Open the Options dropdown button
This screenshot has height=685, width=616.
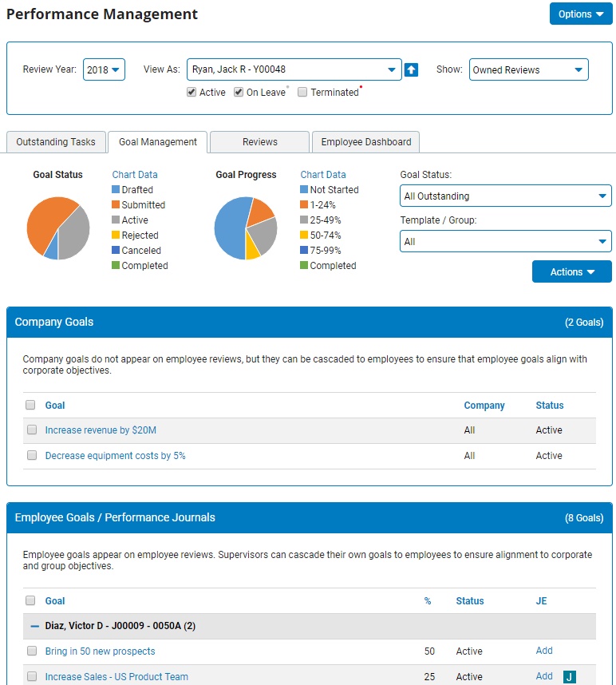(x=581, y=14)
